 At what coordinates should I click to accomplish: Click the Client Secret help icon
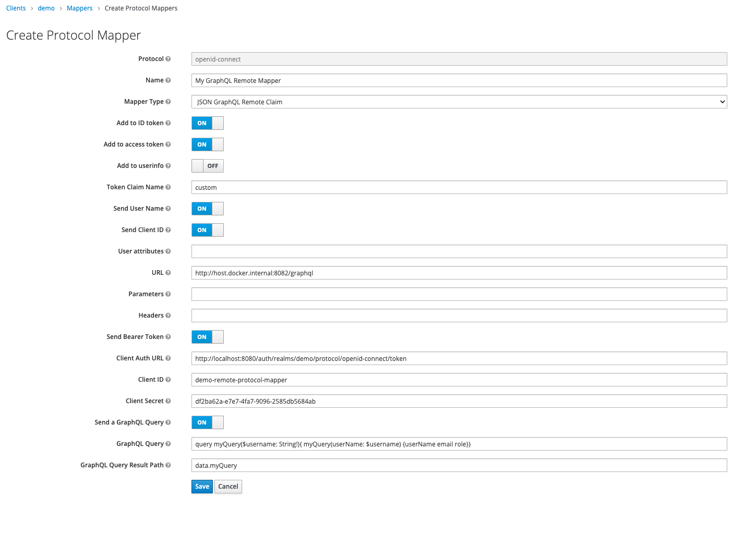pos(168,401)
